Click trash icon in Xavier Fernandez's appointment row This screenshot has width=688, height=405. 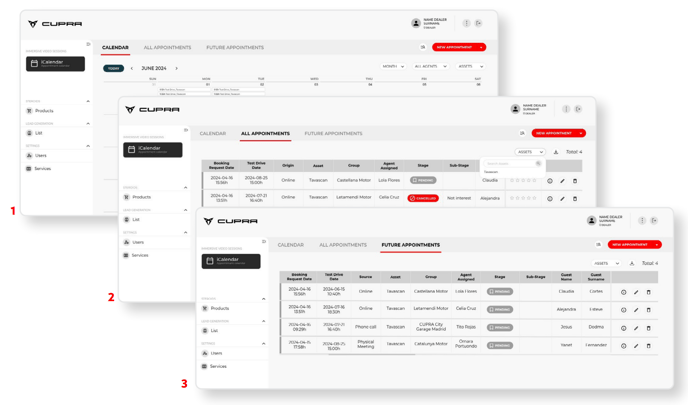tap(648, 346)
